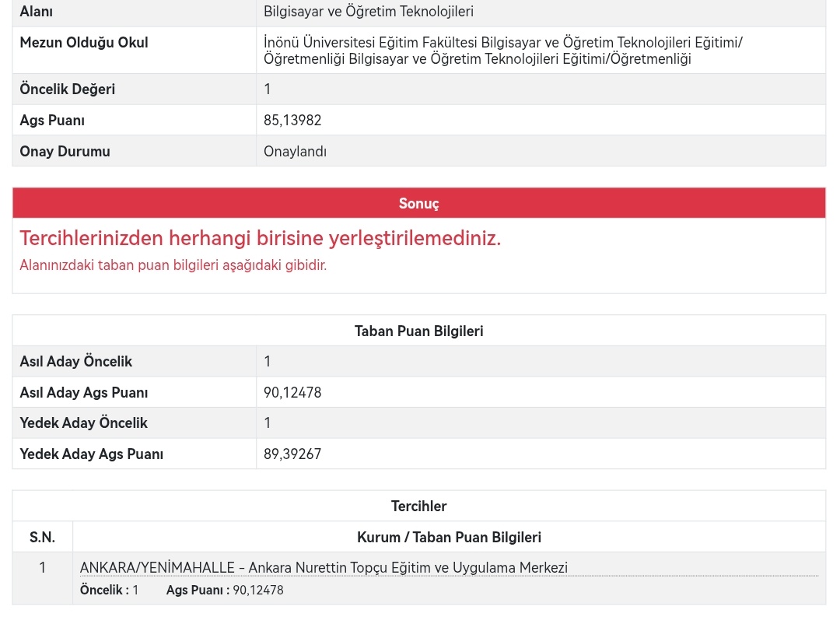
Task: Click the 'Alanı' row label
Action: (36, 11)
